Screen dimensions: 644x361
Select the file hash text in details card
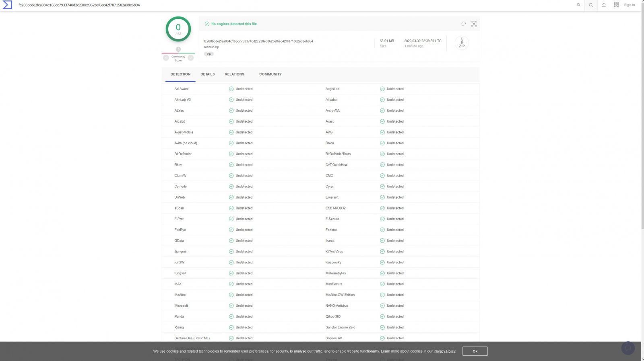pyautogui.click(x=258, y=41)
